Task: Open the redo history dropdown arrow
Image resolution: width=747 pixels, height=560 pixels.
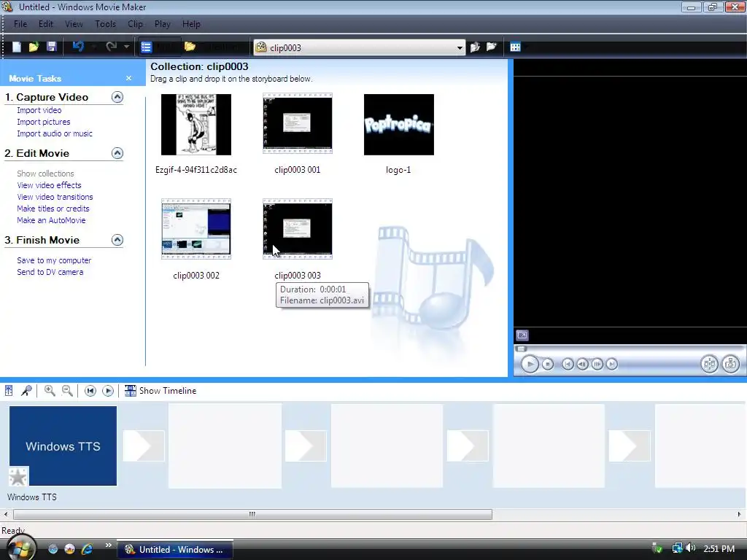Action: point(126,47)
